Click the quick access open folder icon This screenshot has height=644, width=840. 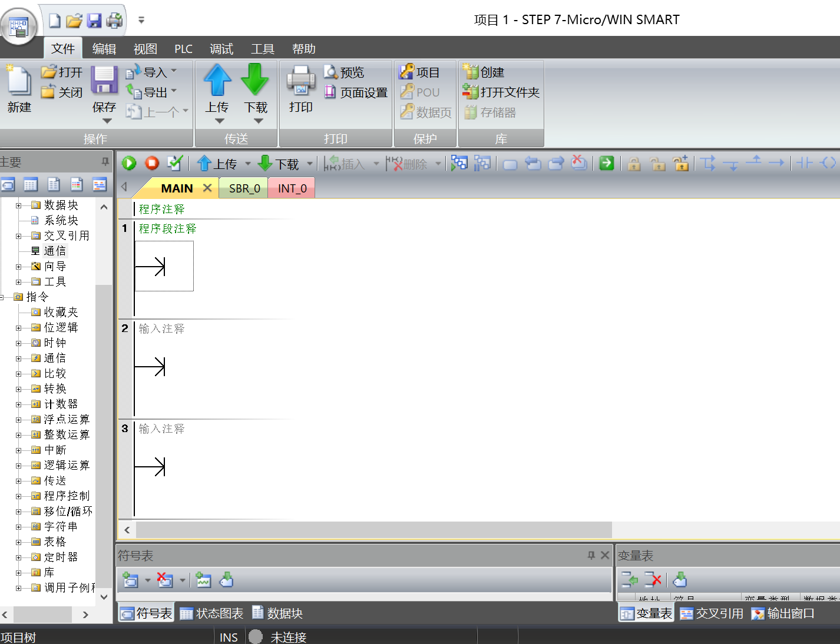point(74,21)
